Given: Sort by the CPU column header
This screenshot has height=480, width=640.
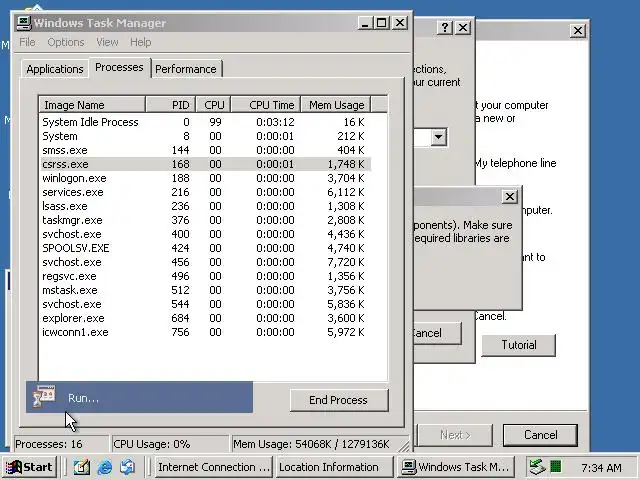Looking at the screenshot, I should [213, 104].
